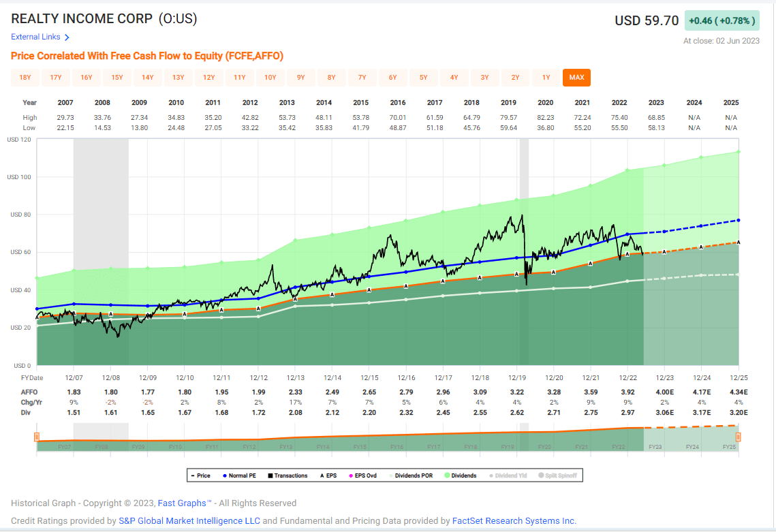
Task: Select the 5Y period button
Action: point(424,78)
